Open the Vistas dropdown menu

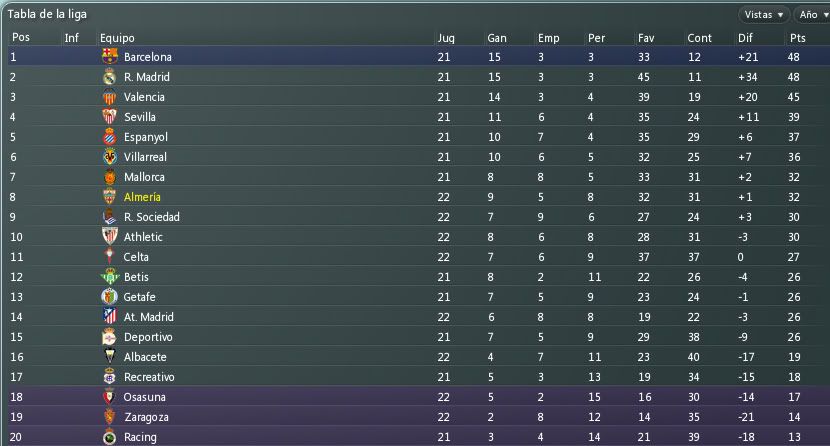(x=764, y=15)
